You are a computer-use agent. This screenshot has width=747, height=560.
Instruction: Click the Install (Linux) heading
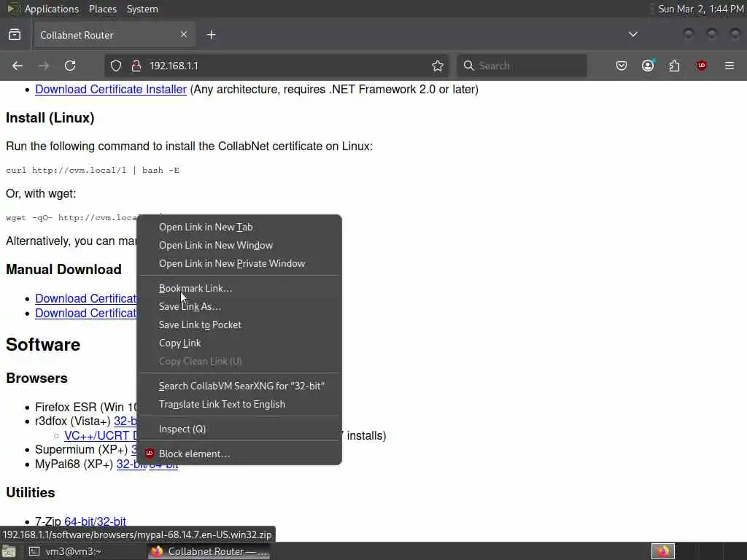[x=50, y=117]
